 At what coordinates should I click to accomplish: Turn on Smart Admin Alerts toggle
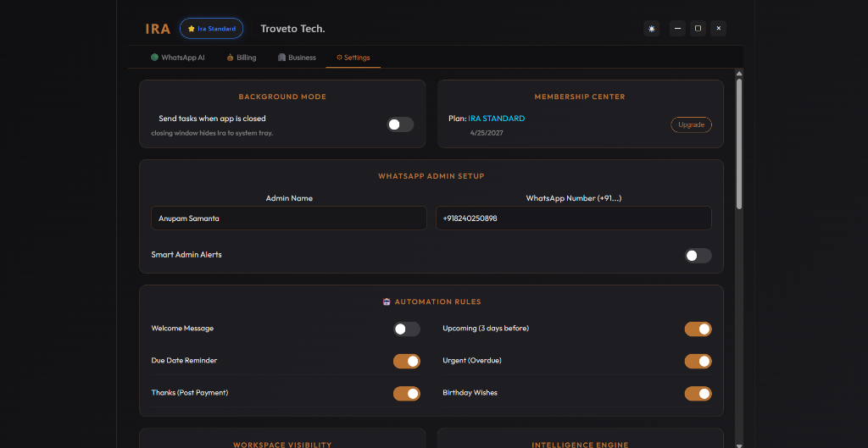698,256
